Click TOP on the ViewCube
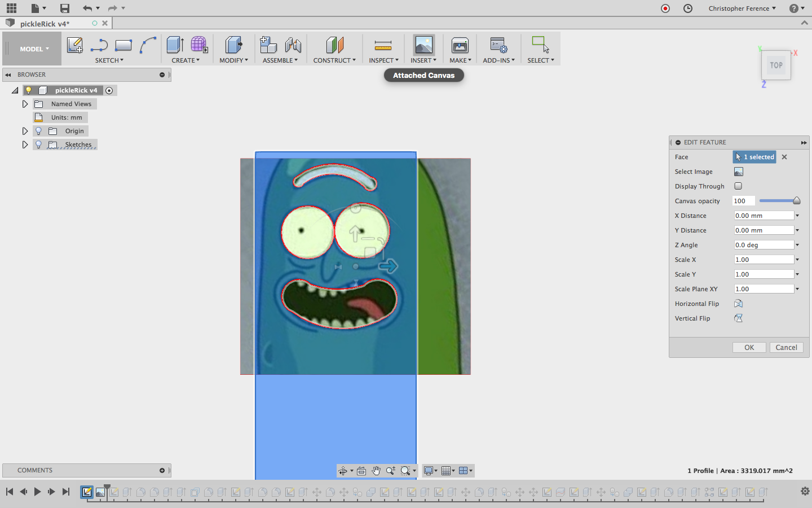This screenshot has height=508, width=812. point(776,65)
